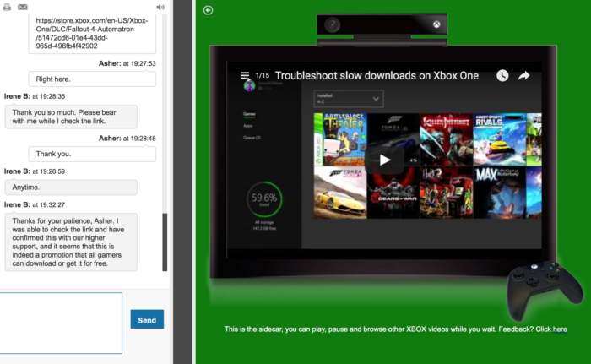The width and height of the screenshot is (591, 364).
Task: Open the Kinect Sports Rivals game tile
Action: pos(500,139)
